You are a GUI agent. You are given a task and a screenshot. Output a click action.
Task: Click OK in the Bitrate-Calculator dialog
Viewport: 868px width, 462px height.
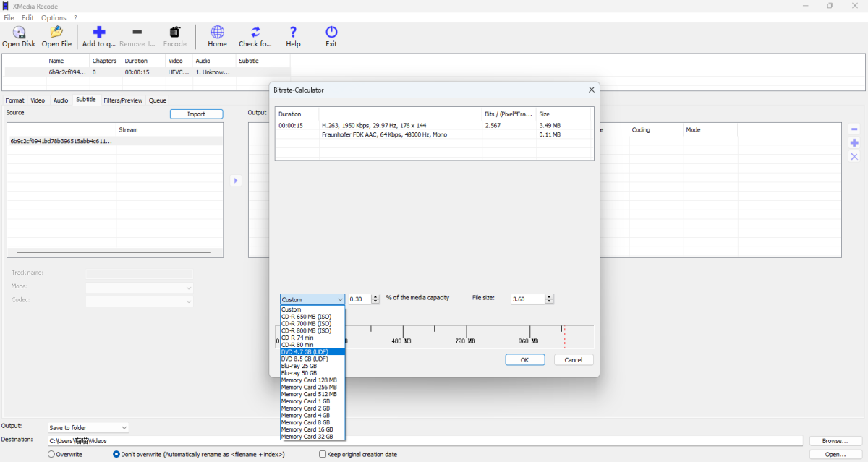(x=524, y=360)
